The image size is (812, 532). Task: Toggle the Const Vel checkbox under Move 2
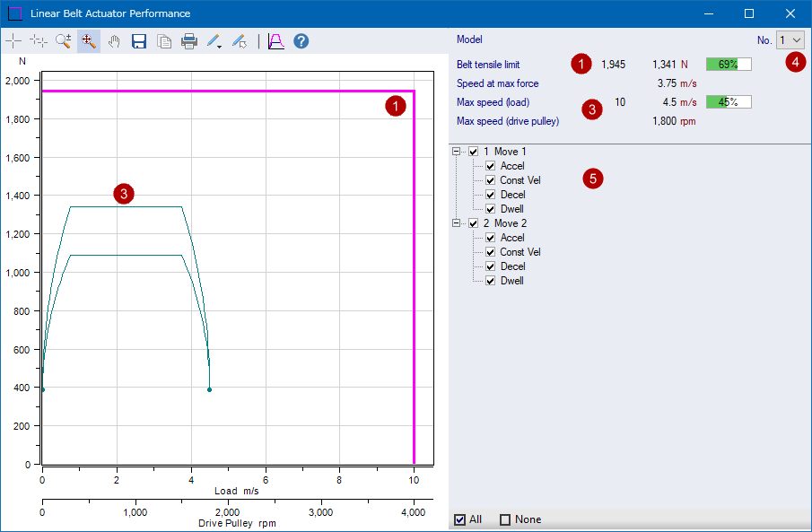coord(491,252)
